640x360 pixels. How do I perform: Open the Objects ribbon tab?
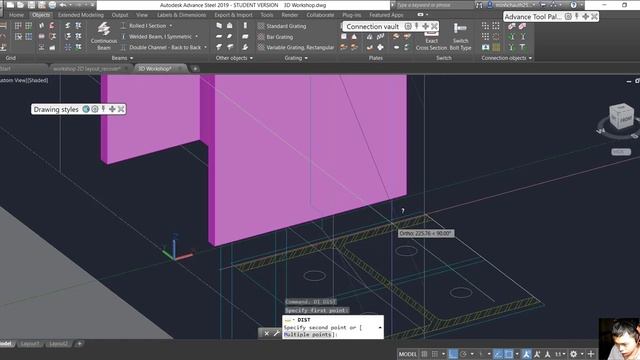41,15
